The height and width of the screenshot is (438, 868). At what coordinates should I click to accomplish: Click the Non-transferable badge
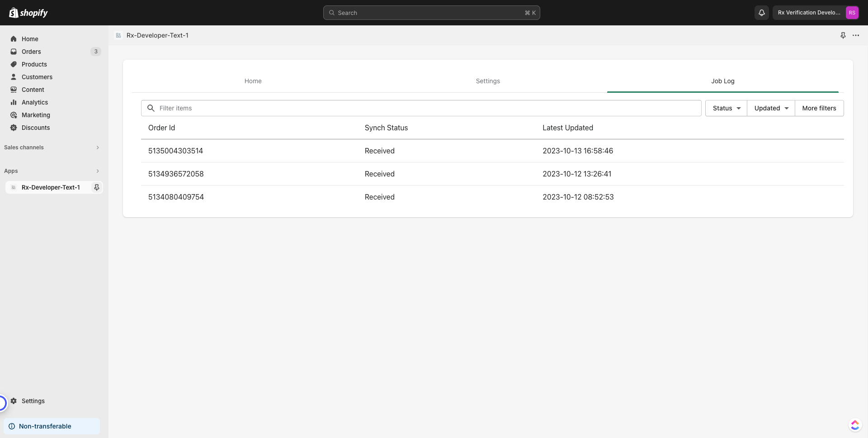coord(52,426)
